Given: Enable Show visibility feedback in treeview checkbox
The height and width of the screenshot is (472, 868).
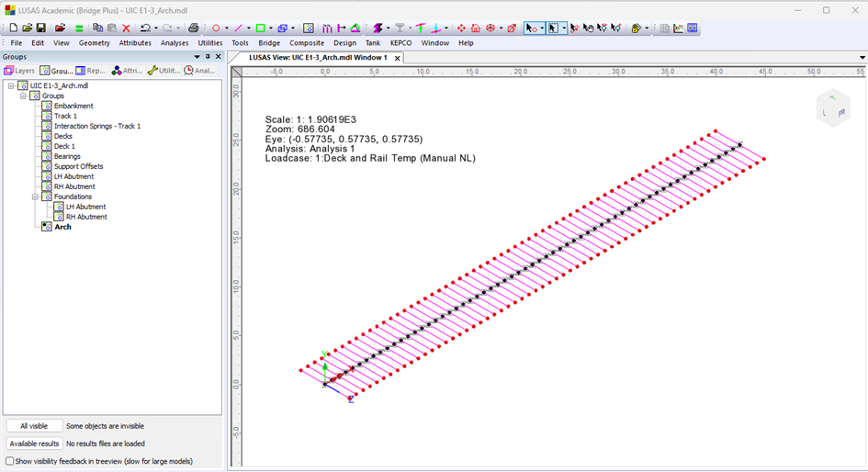Looking at the screenshot, I should (x=10, y=461).
